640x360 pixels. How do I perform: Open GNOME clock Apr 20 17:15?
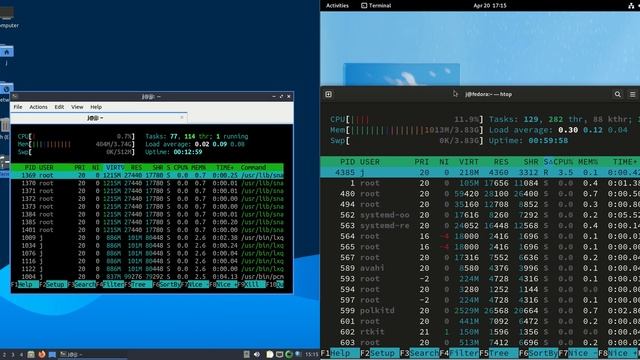pos(490,5)
